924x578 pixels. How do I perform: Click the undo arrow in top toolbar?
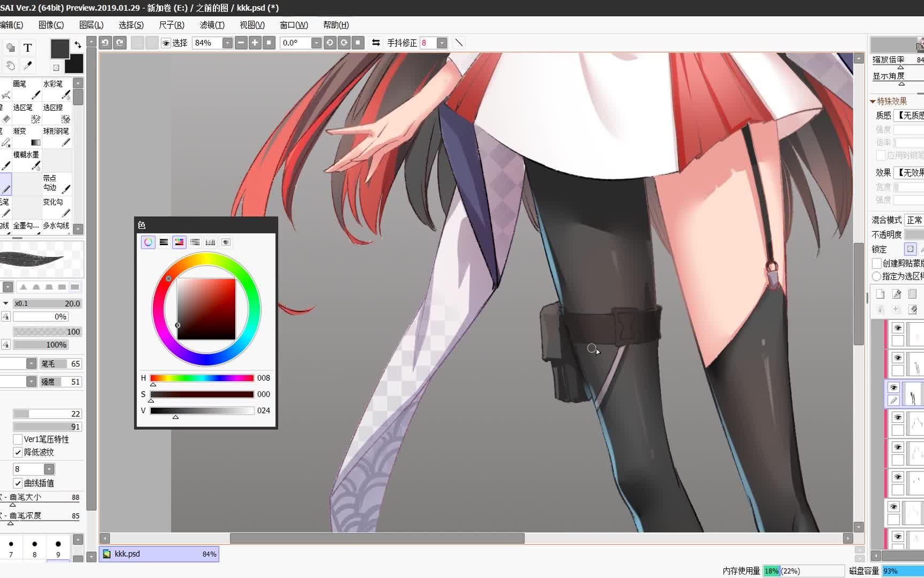point(105,43)
